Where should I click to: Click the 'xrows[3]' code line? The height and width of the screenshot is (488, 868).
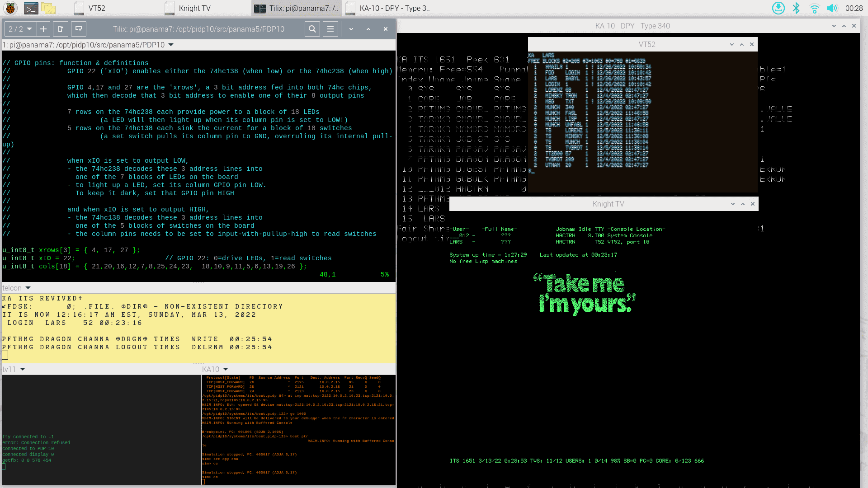pyautogui.click(x=71, y=250)
